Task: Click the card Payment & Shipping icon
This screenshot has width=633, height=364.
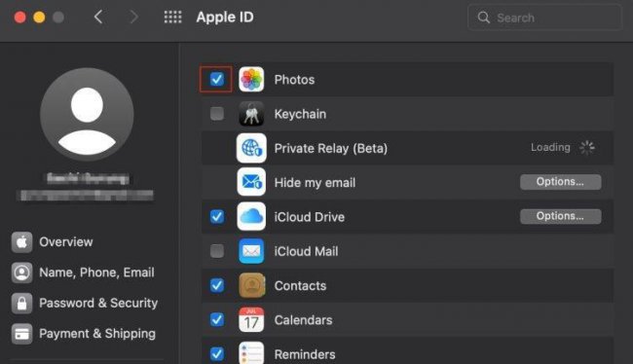Action: tap(21, 334)
